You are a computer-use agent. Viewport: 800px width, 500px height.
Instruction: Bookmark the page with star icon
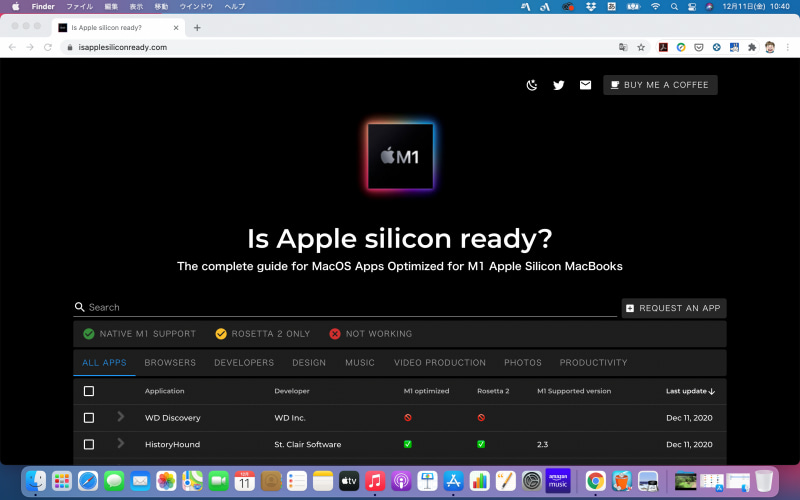coord(641,47)
